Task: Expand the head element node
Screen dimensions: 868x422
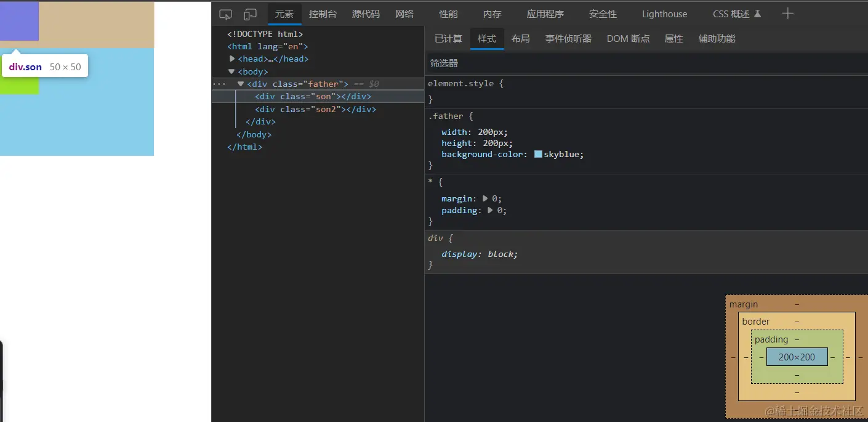Action: coord(232,59)
